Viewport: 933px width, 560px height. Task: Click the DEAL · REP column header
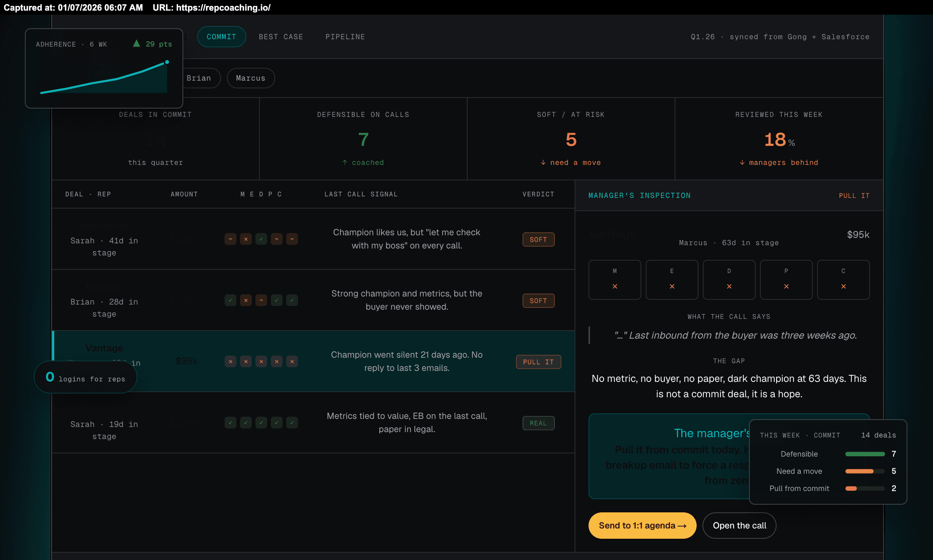88,194
